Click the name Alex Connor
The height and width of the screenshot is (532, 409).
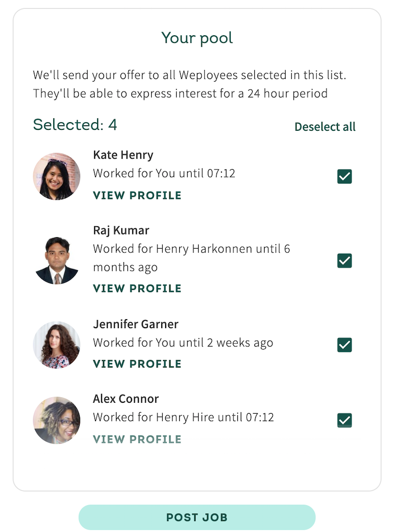(x=125, y=399)
